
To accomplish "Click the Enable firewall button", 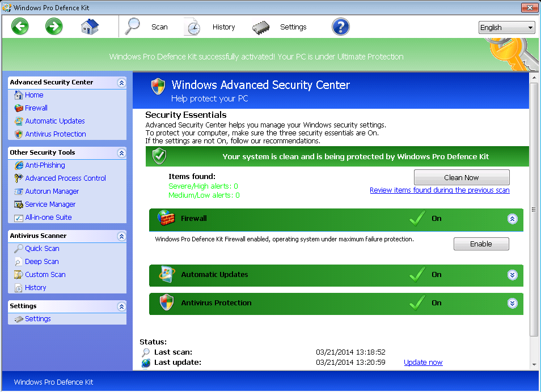I will coord(481,244).
